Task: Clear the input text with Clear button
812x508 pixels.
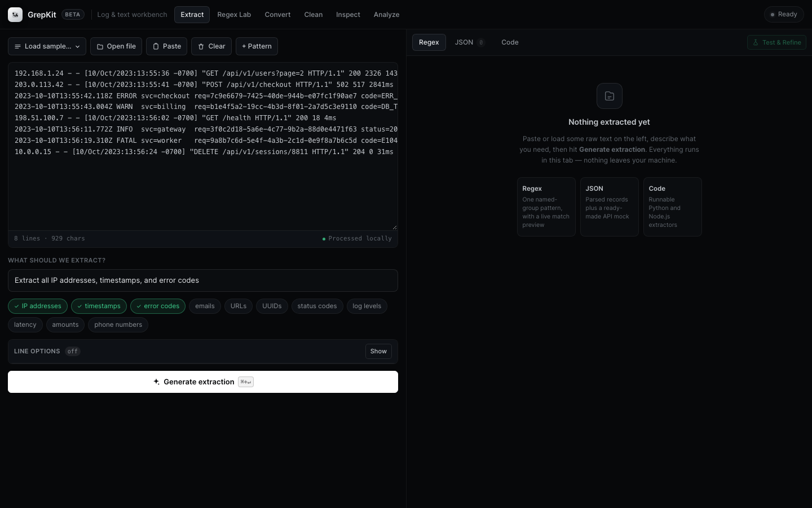Action: 211,46
